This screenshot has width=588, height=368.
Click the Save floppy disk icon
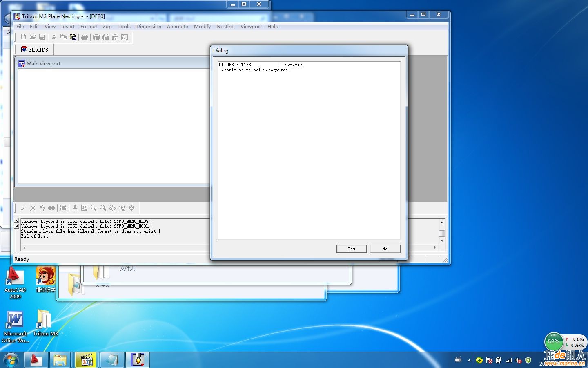tap(42, 37)
